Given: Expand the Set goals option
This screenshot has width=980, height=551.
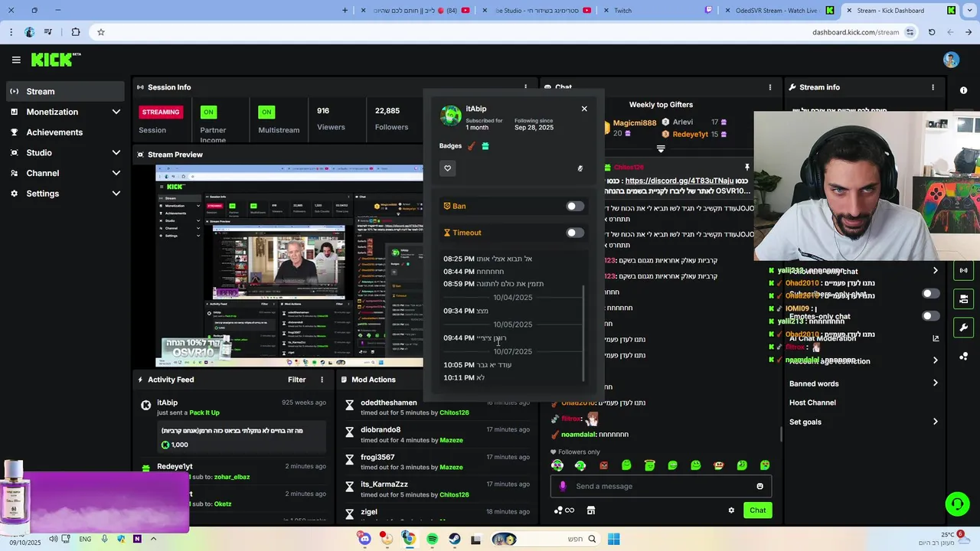Looking at the screenshot, I should tap(935, 422).
